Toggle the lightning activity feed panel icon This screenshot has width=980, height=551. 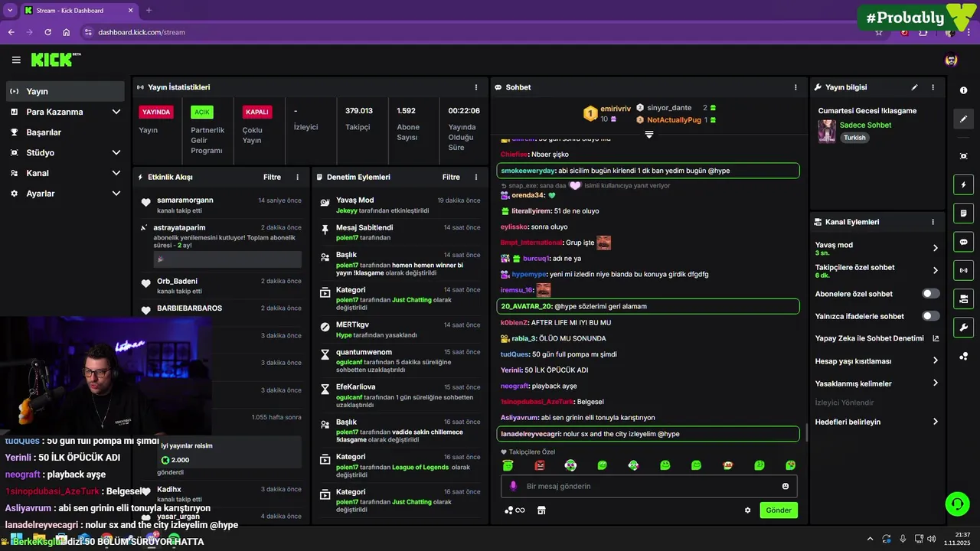point(963,184)
